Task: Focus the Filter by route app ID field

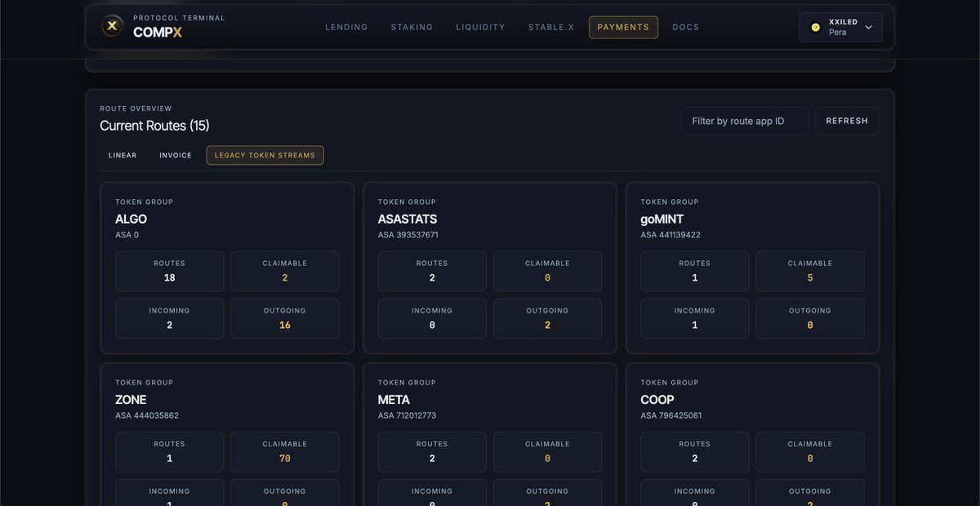Action: tap(745, 121)
